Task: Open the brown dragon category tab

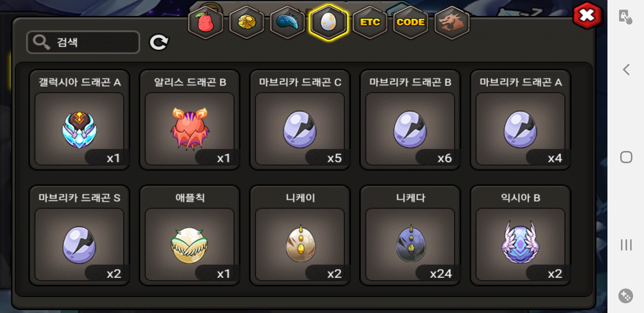Action: tap(452, 23)
